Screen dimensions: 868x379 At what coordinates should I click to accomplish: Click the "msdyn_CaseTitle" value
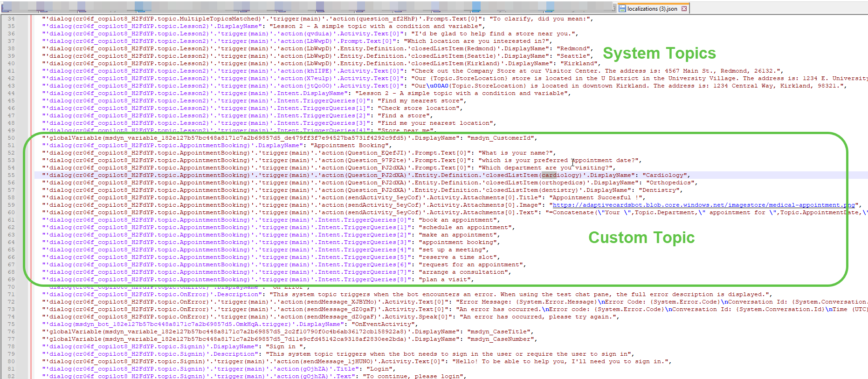click(x=499, y=332)
